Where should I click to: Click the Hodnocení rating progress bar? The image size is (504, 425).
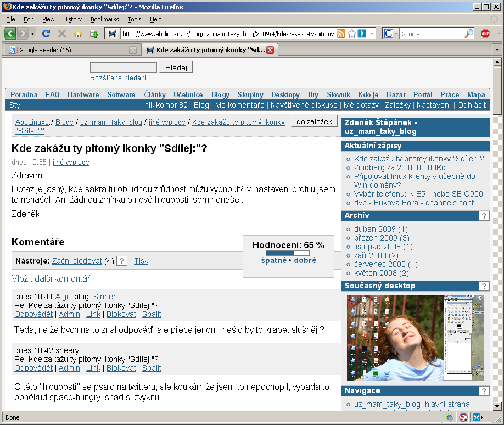pyautogui.click(x=288, y=253)
